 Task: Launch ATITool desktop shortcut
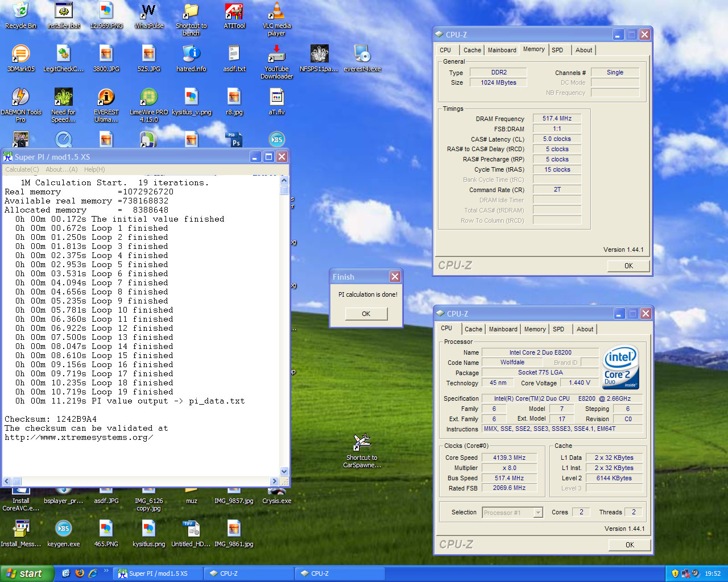click(x=234, y=15)
